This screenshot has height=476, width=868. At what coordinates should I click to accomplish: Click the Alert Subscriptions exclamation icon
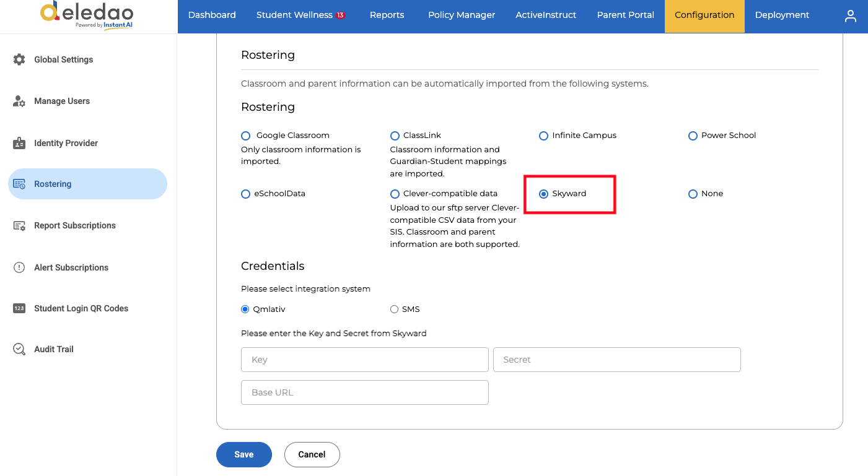pyautogui.click(x=19, y=267)
